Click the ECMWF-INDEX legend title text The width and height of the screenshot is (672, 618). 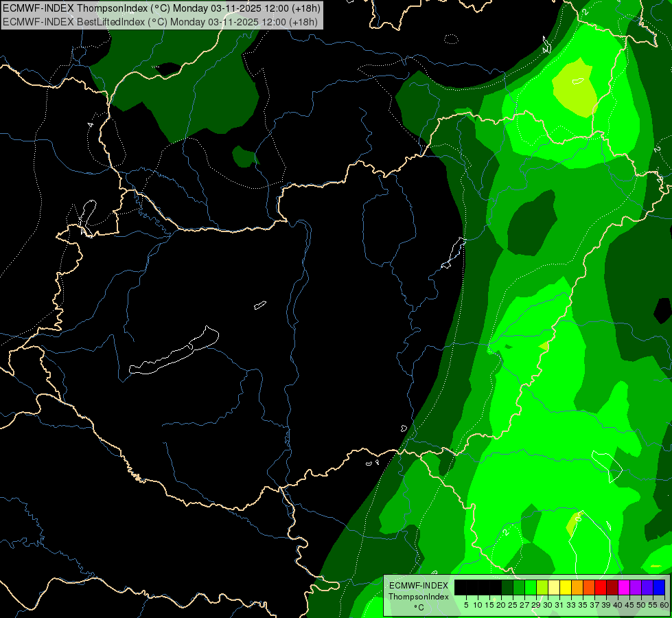pos(419,586)
